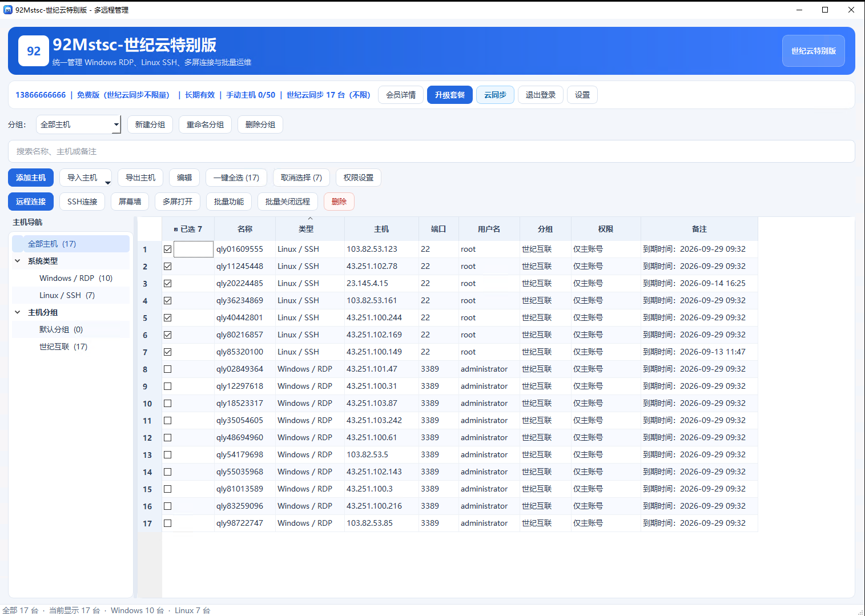Sort by the 用户名 column header
The image size is (865, 616).
tap(489, 229)
